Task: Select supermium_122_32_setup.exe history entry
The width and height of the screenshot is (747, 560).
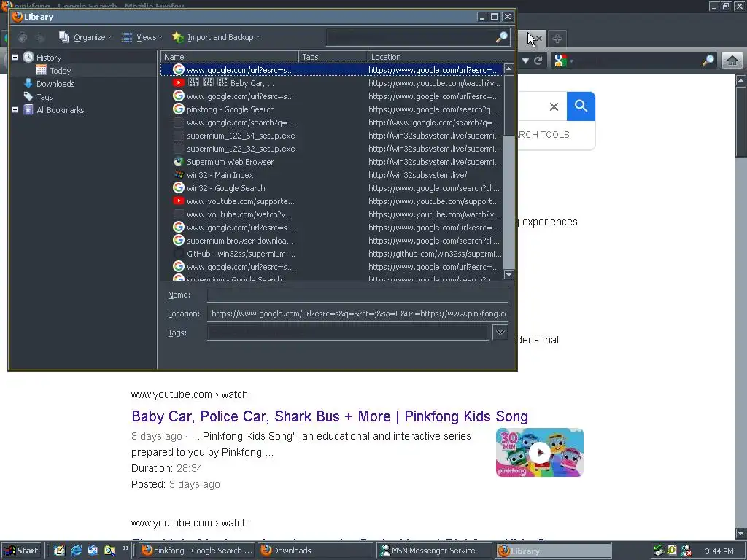Action: 332,149
